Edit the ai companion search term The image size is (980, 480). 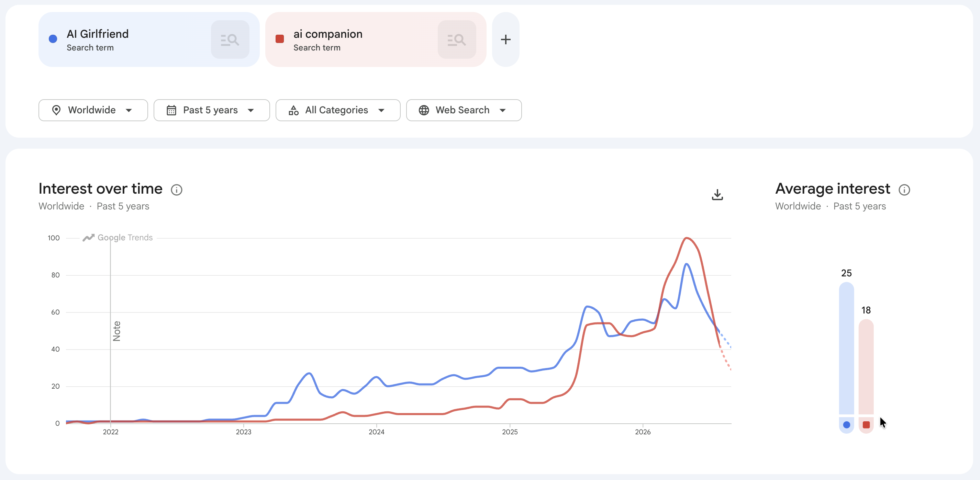328,34
